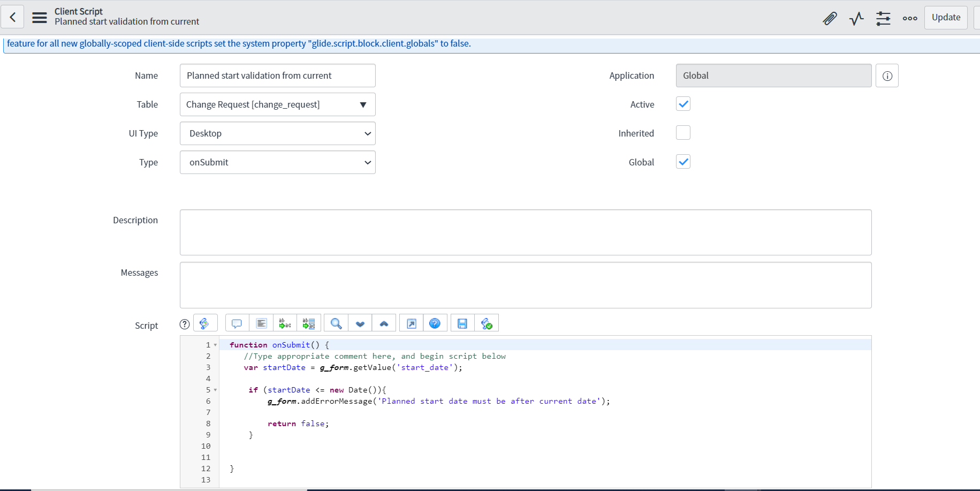Open the form context hamburger menu

pos(40,18)
